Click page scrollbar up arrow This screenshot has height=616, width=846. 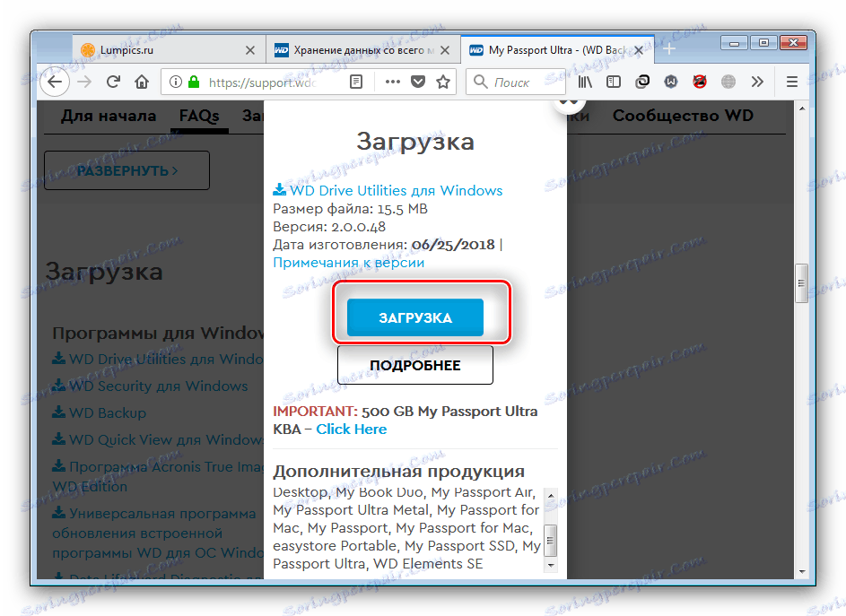point(802,108)
